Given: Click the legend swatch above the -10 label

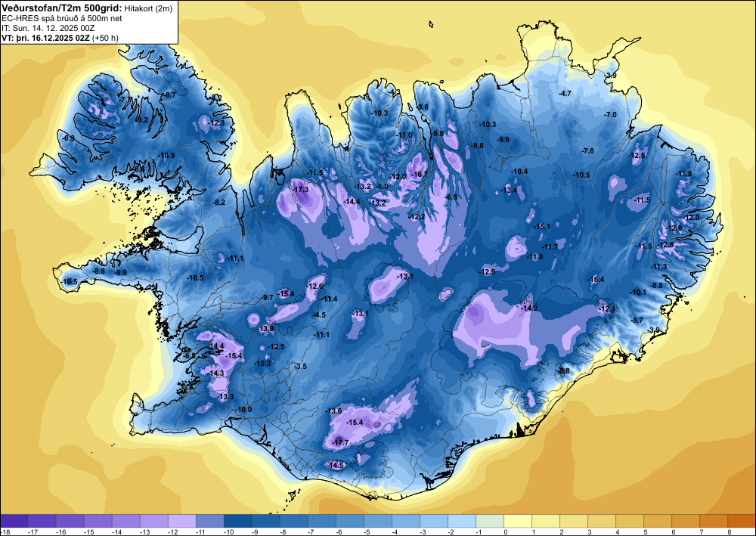Looking at the screenshot, I should pos(237,521).
